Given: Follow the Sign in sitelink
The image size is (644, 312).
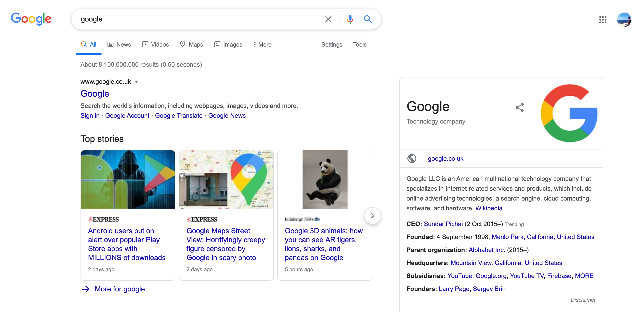Looking at the screenshot, I should 90,115.
